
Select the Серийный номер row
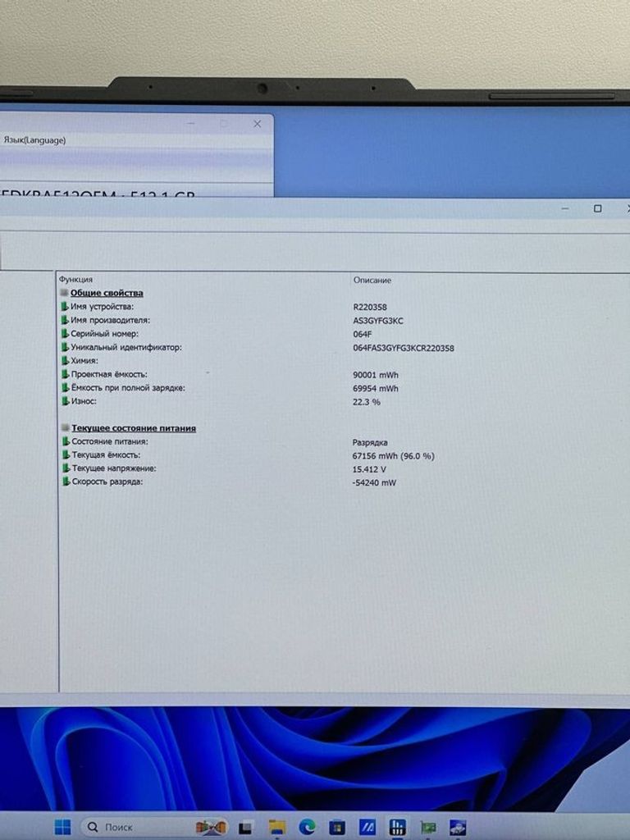coord(104,334)
